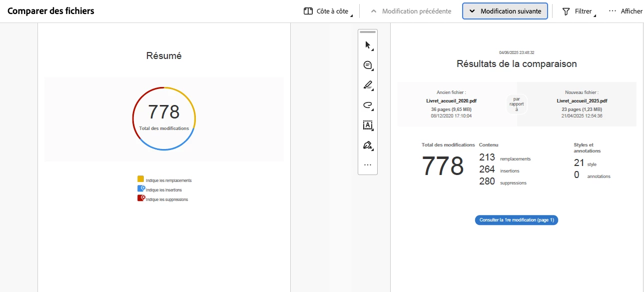Click the date 21/04/2025 12:54:38
Screen dimensions: 644x292
click(582, 115)
